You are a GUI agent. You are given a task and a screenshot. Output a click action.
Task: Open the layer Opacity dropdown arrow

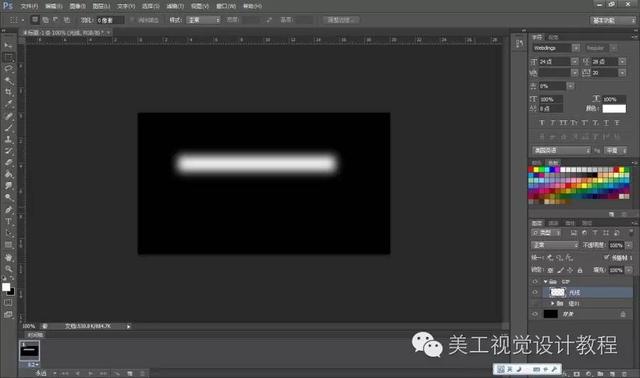click(629, 245)
